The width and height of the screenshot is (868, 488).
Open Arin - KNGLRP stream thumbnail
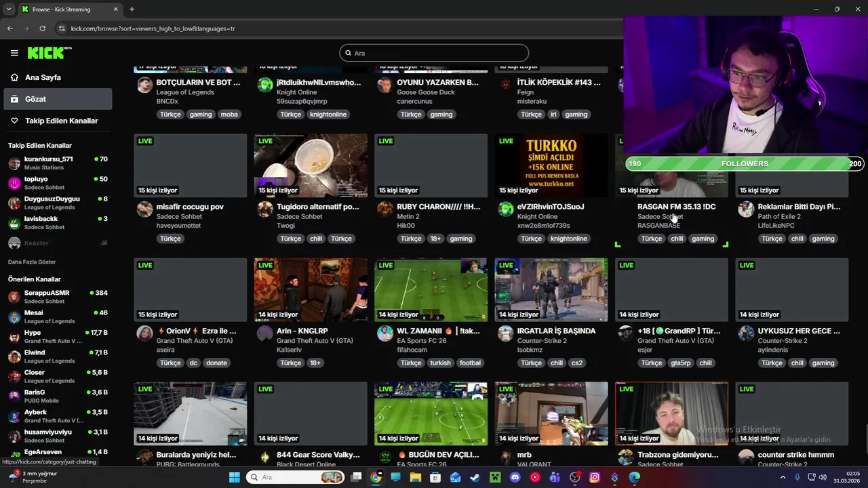pyautogui.click(x=311, y=289)
